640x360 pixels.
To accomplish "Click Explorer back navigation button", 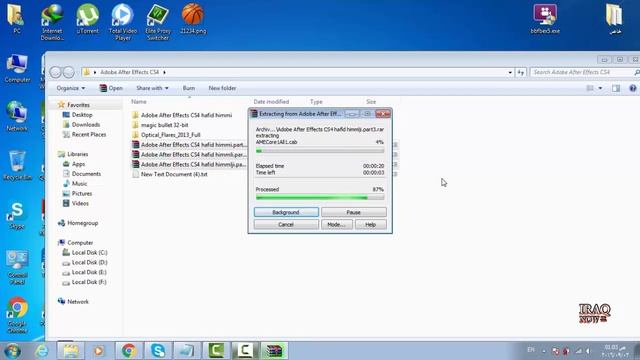I will pyautogui.click(x=56, y=72).
